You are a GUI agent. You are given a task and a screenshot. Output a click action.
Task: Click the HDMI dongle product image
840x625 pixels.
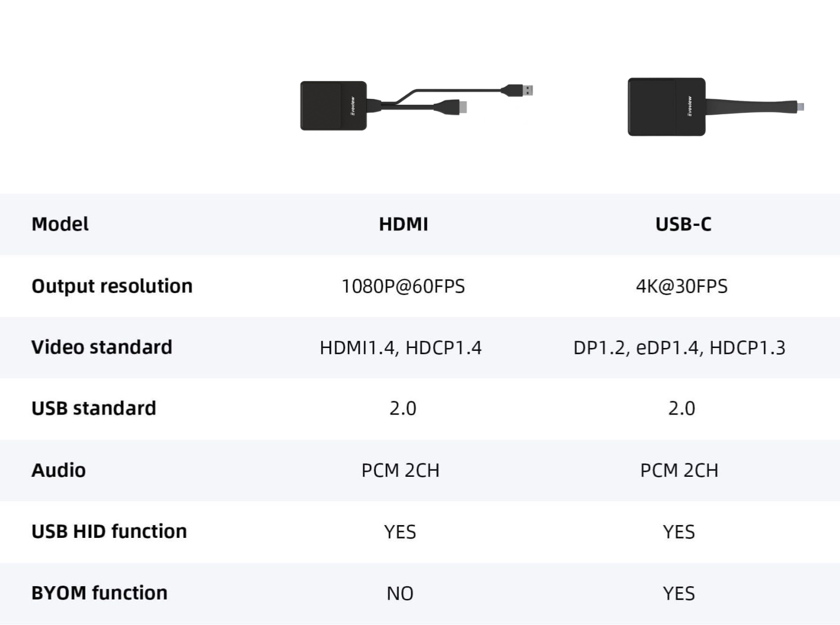(x=333, y=105)
